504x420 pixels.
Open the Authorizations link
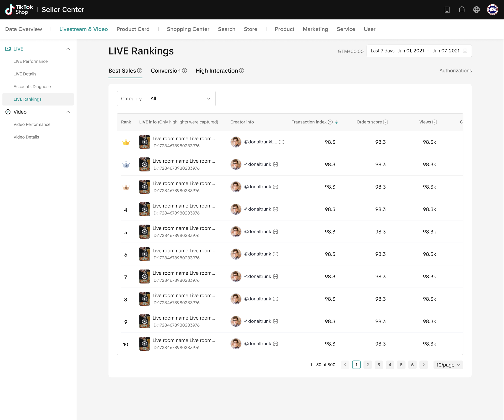tap(455, 71)
